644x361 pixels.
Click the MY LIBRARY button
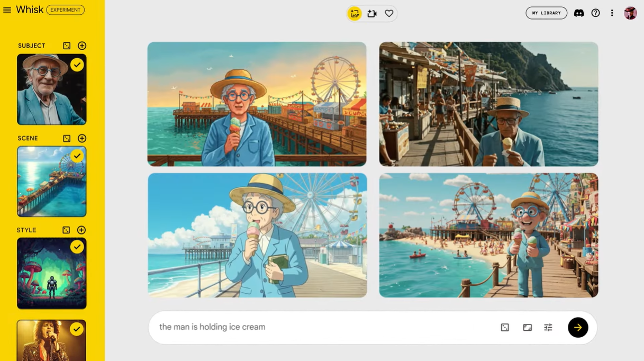point(547,13)
